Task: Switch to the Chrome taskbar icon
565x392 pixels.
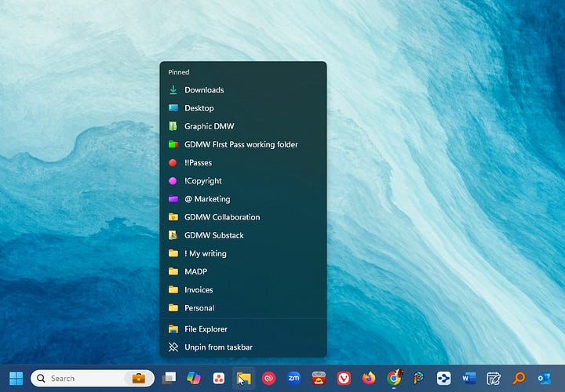Action: pos(394,378)
